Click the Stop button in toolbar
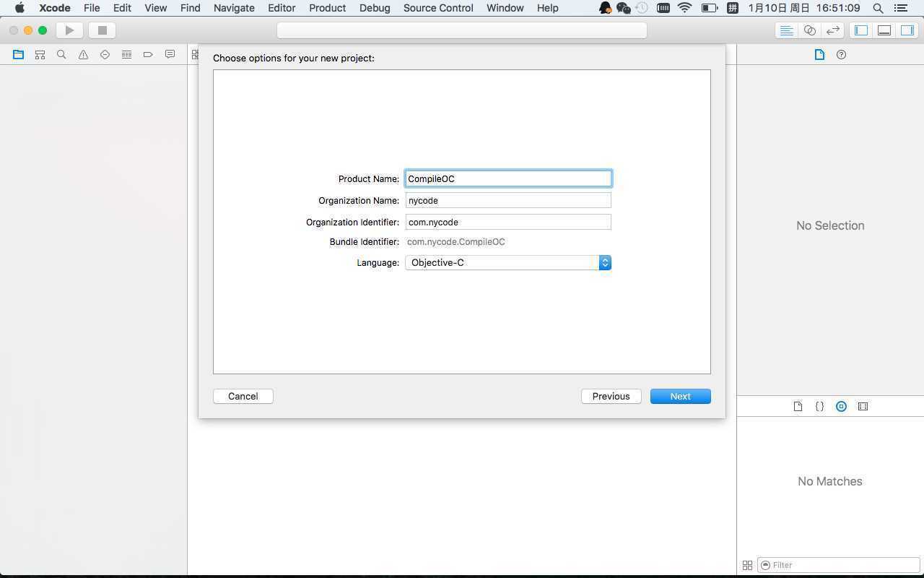The image size is (924, 578). [102, 30]
